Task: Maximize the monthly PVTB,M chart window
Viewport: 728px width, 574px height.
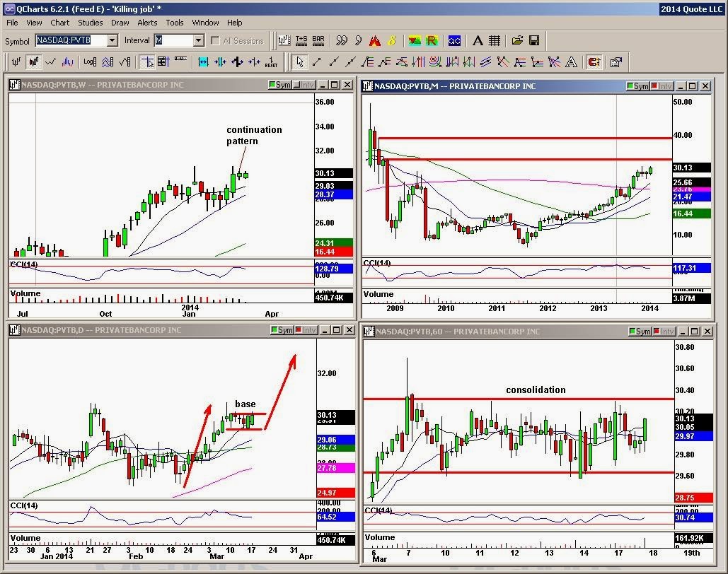Action: 692,86
